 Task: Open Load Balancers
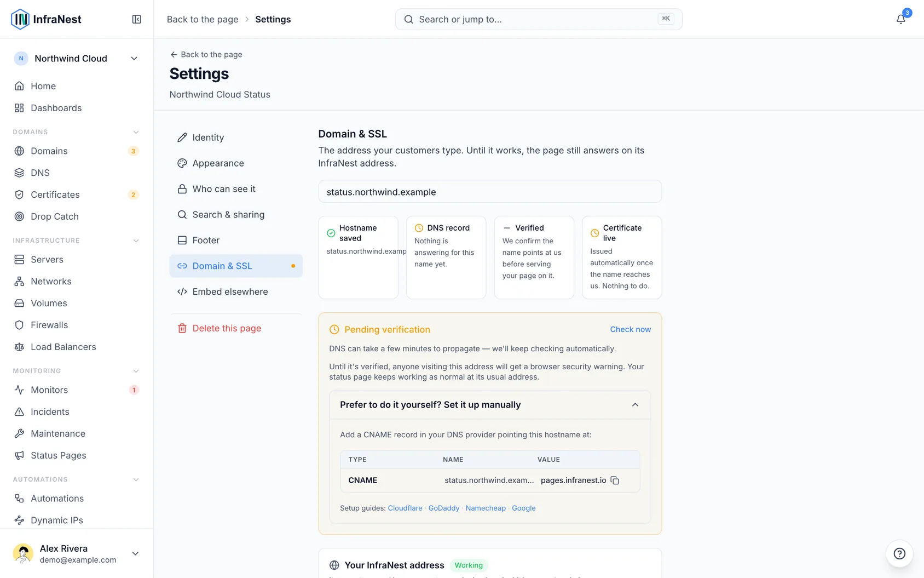[77, 347]
